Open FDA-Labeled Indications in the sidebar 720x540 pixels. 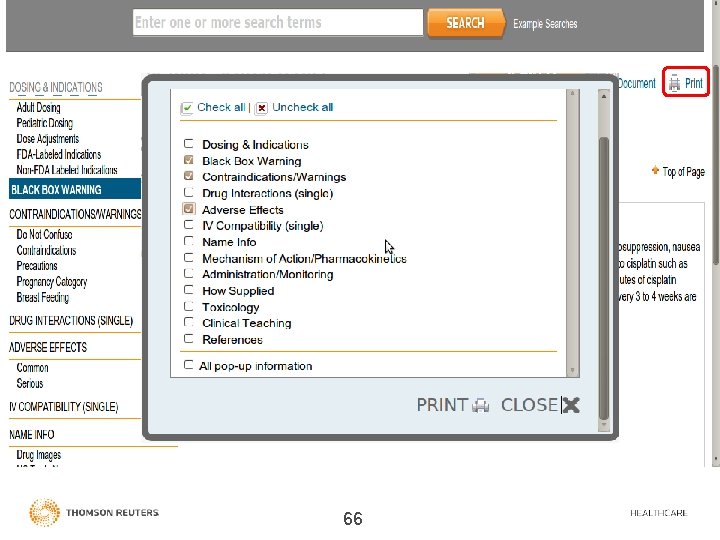pyautogui.click(x=59, y=154)
